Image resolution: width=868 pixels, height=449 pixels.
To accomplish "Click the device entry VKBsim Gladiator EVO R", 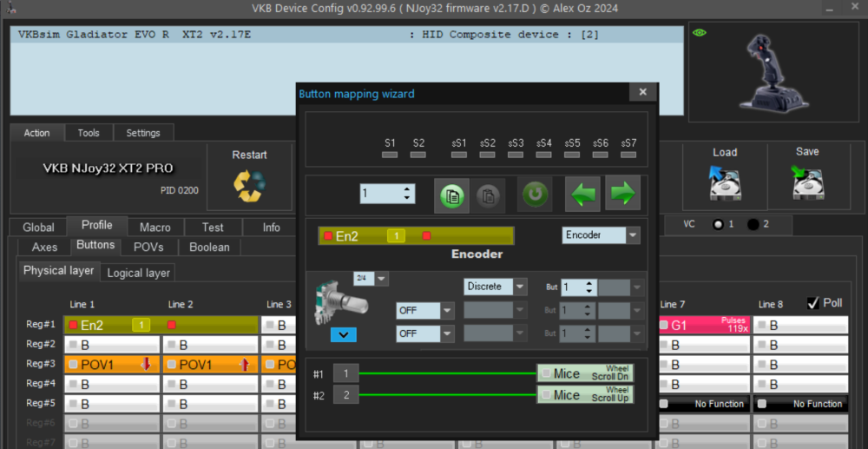I will pos(346,35).
